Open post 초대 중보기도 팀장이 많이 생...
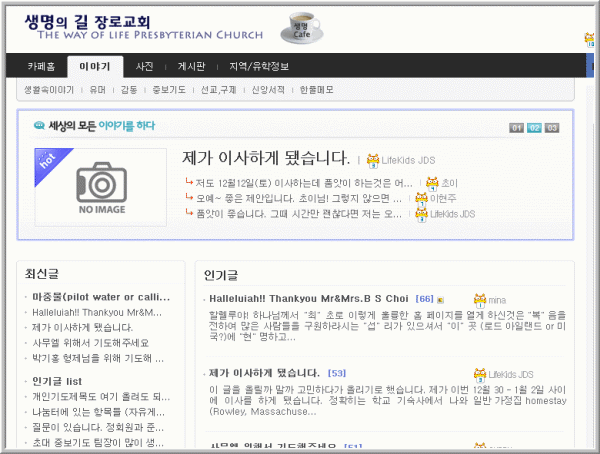This screenshot has height=454, width=600. pyautogui.click(x=98, y=443)
